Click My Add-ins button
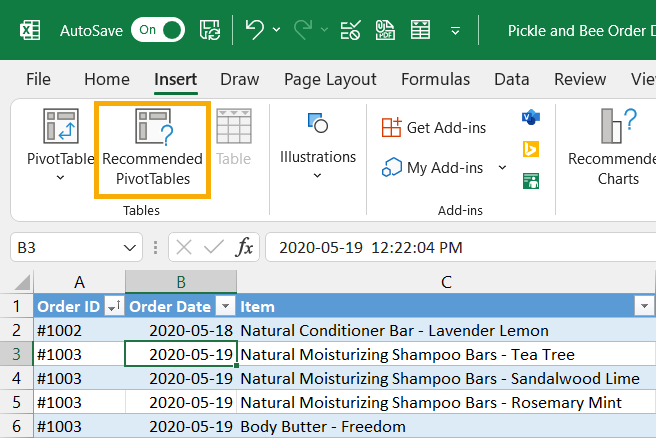This screenshot has width=656, height=438. click(x=433, y=167)
